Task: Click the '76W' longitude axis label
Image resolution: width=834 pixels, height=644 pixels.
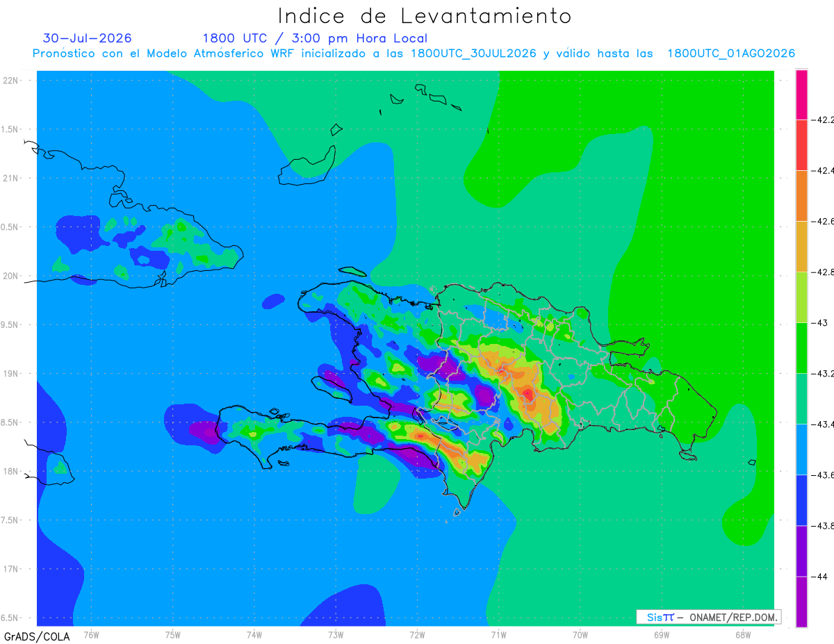Action: 91,634
